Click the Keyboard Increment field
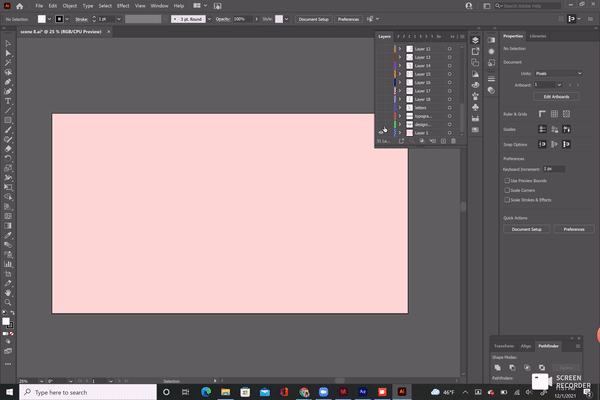The height and width of the screenshot is (400, 600). (554, 169)
